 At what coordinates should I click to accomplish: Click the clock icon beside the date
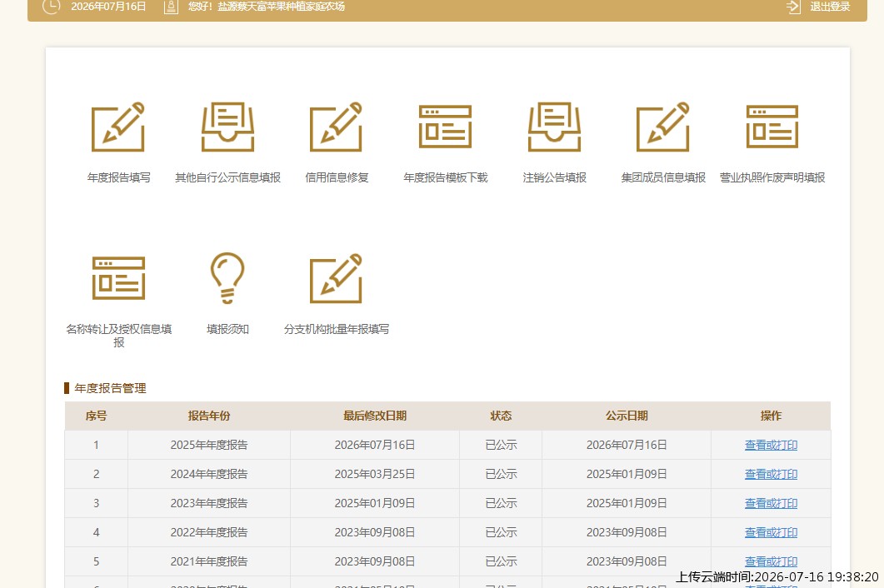click(52, 6)
